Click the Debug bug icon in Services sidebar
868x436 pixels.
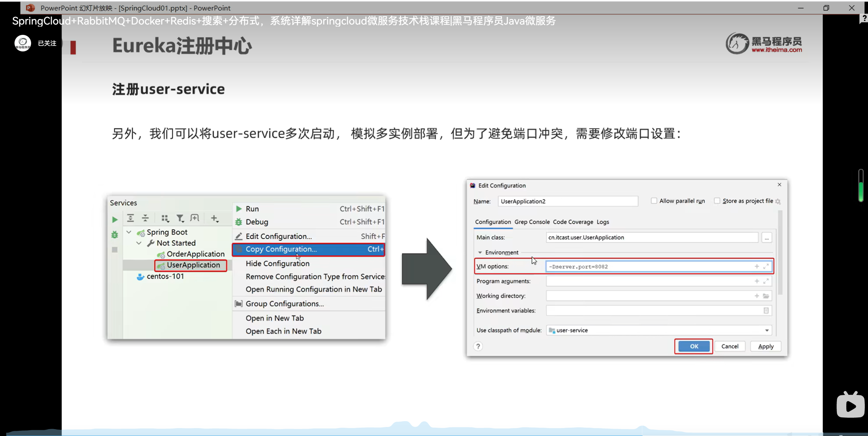click(115, 235)
